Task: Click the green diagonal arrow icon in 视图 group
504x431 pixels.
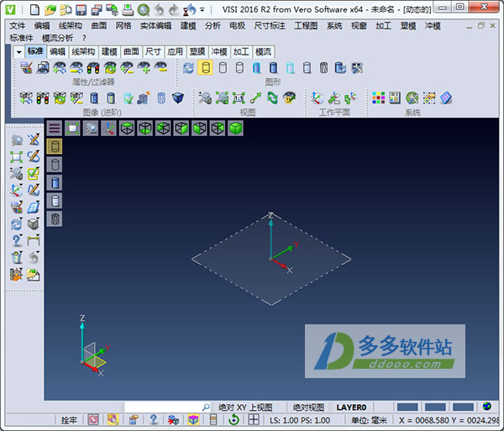Action: pos(256,97)
